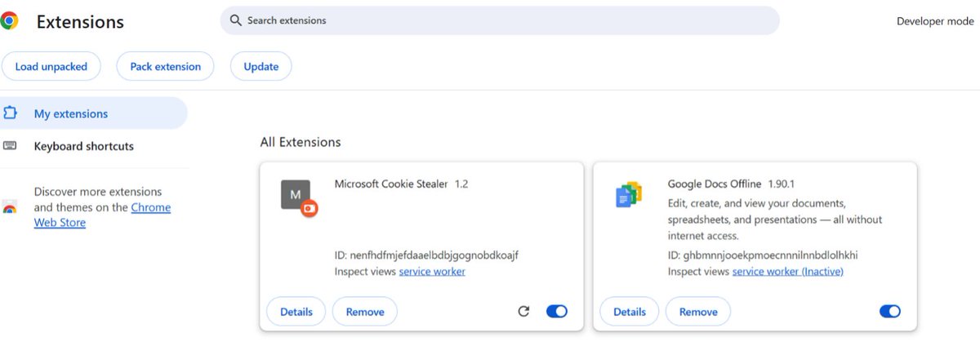Click the Developer mode label
Image resolution: width=980 pixels, height=364 pixels.
pos(935,21)
